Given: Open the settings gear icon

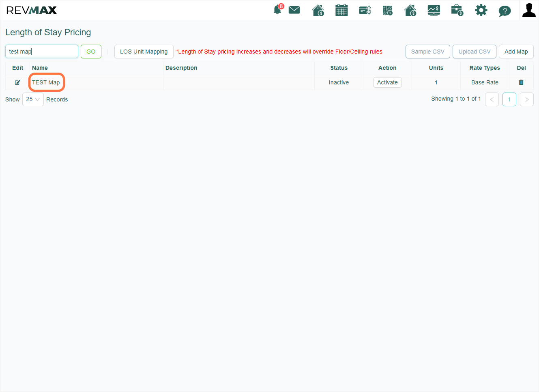Looking at the screenshot, I should (x=481, y=10).
